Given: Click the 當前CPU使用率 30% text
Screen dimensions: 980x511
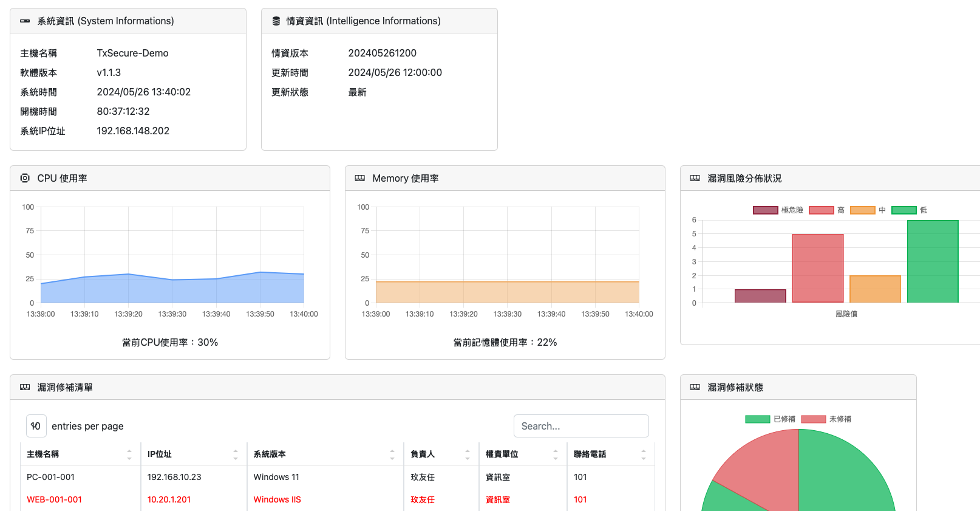Looking at the screenshot, I should tap(170, 342).
